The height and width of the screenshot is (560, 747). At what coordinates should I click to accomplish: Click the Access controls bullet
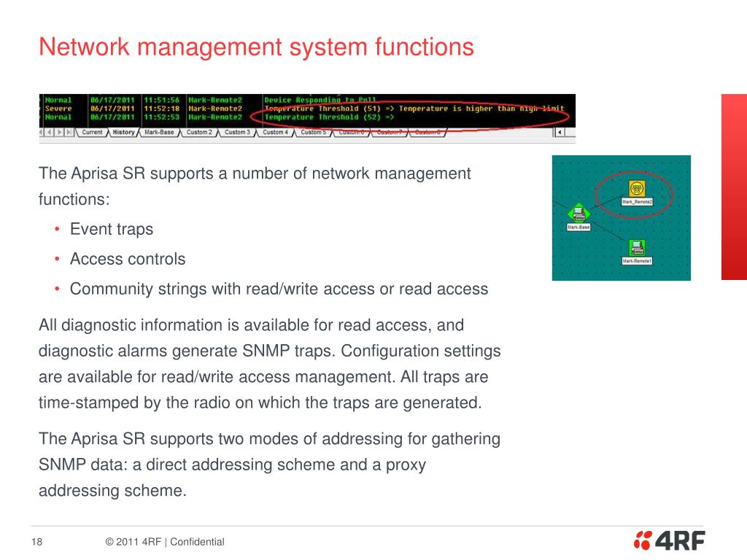(x=128, y=259)
